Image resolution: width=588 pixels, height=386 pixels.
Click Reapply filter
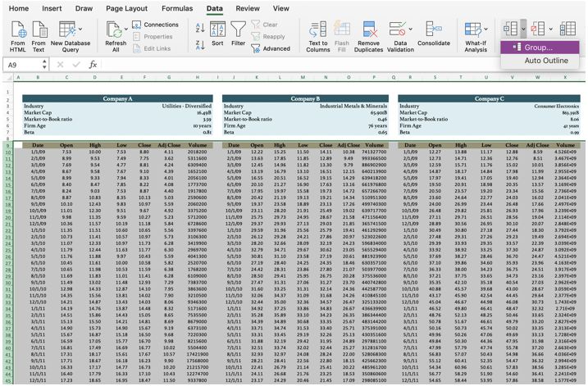[268, 37]
